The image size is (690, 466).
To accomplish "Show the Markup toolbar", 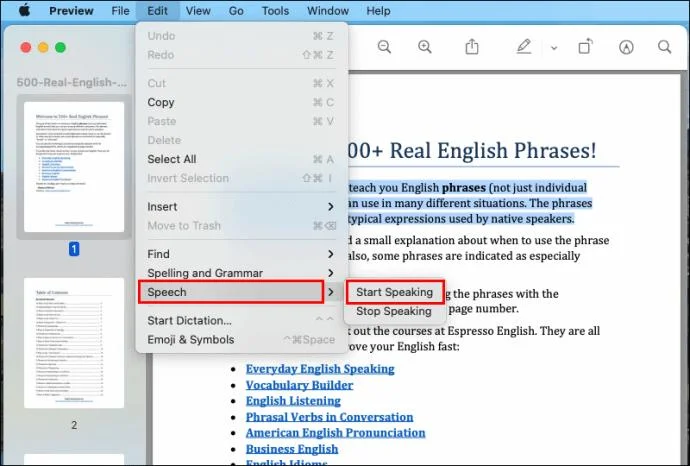I will pos(626,47).
